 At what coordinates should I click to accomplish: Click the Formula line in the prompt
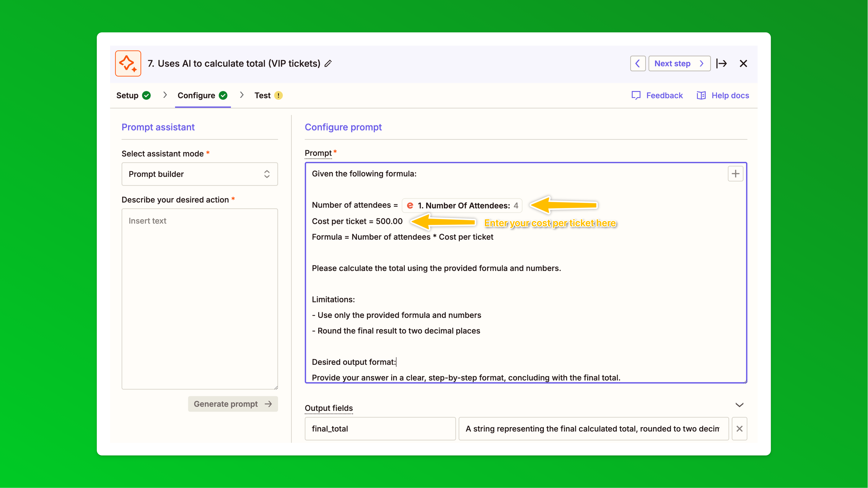pos(402,237)
